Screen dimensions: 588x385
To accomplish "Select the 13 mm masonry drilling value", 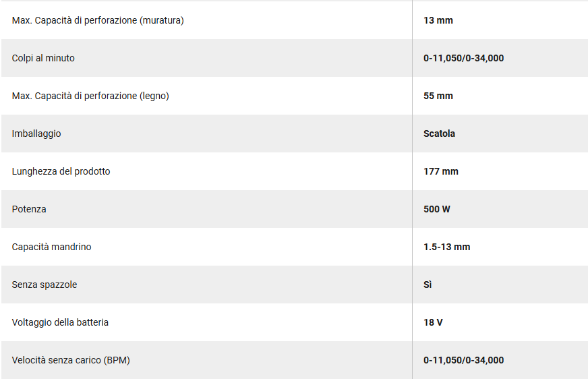I will click(x=438, y=20).
